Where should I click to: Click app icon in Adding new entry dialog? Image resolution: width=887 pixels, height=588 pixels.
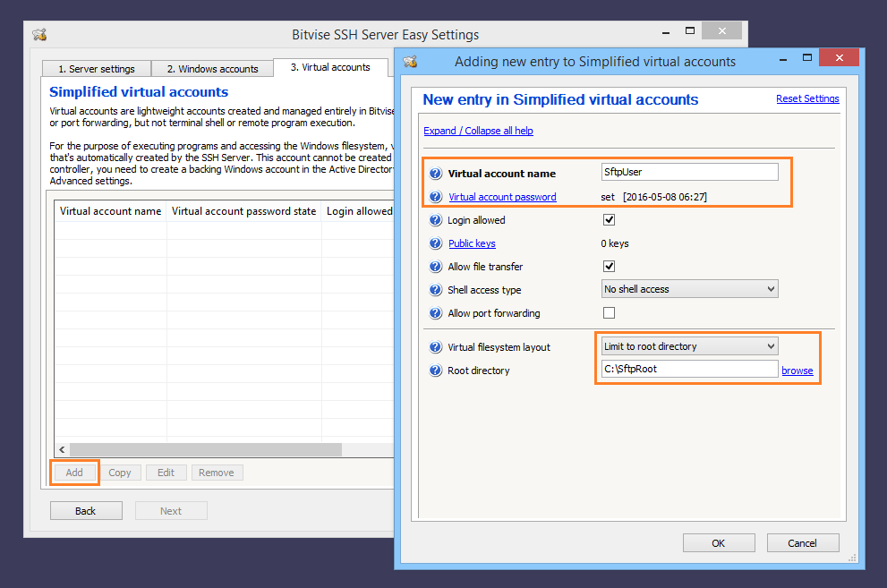pyautogui.click(x=410, y=62)
